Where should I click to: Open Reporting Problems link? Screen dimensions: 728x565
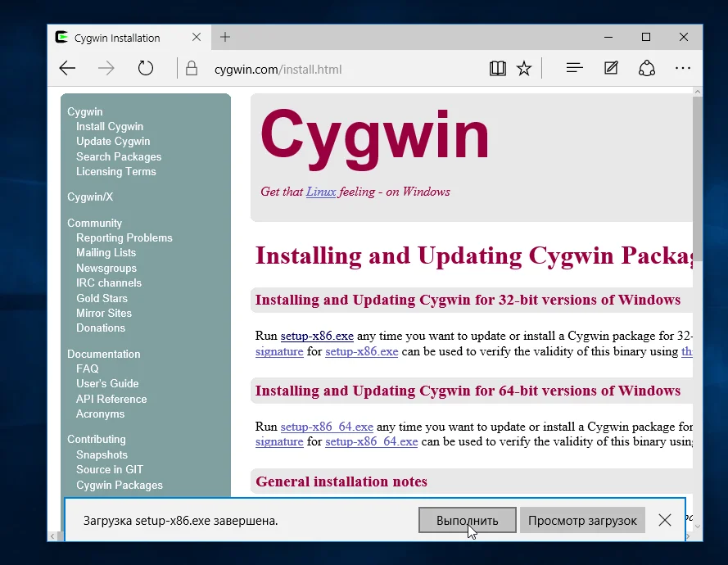pyautogui.click(x=124, y=237)
